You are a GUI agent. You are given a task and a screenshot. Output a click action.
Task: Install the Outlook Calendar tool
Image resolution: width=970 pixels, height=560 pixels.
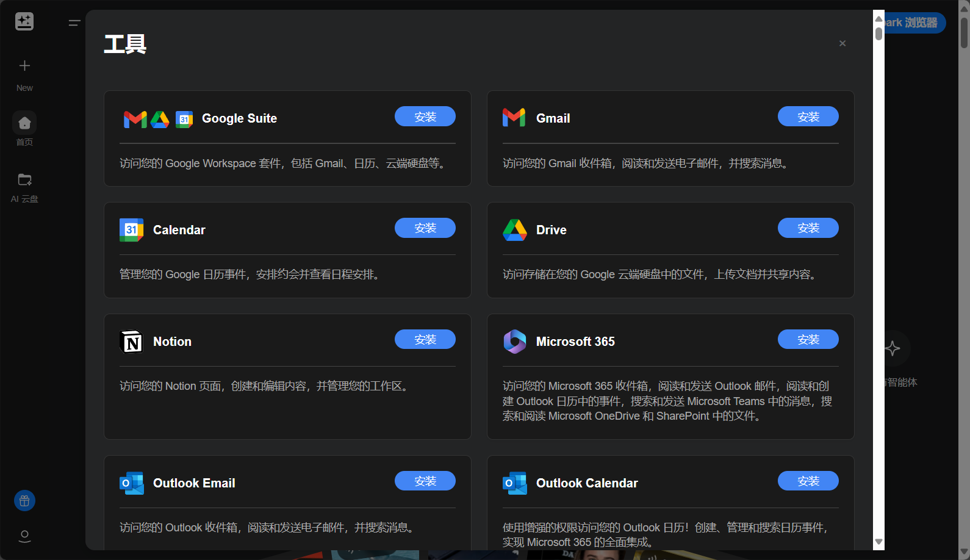(808, 481)
